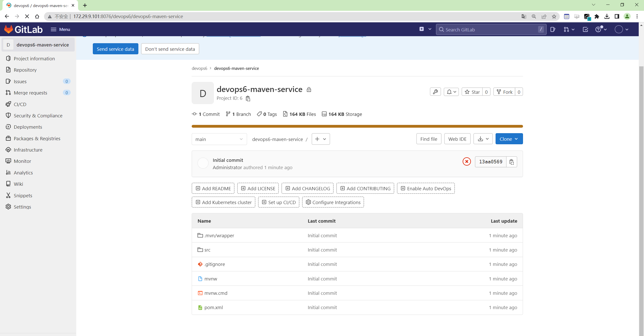Open Security & Compliance sidebar item
The height and width of the screenshot is (336, 644).
(x=38, y=115)
